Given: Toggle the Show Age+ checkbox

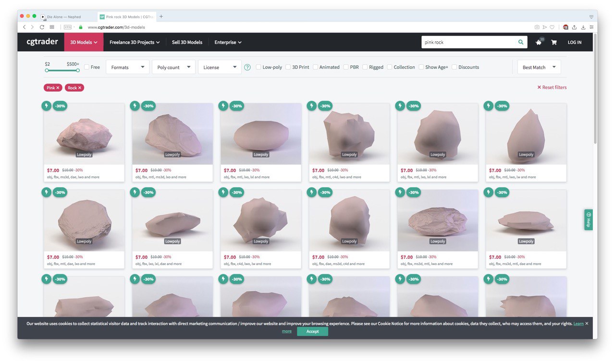Looking at the screenshot, I should click(421, 67).
